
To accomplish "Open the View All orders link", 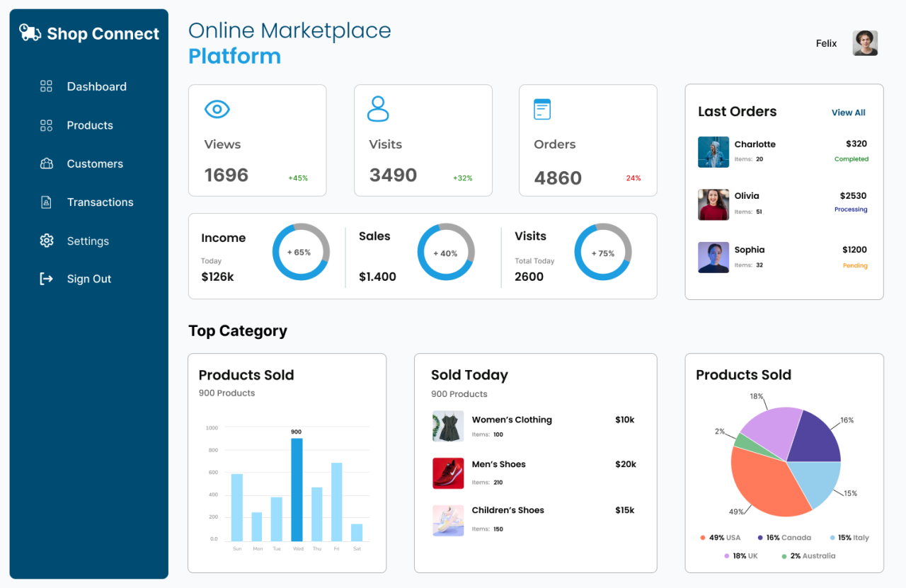I will tap(848, 113).
